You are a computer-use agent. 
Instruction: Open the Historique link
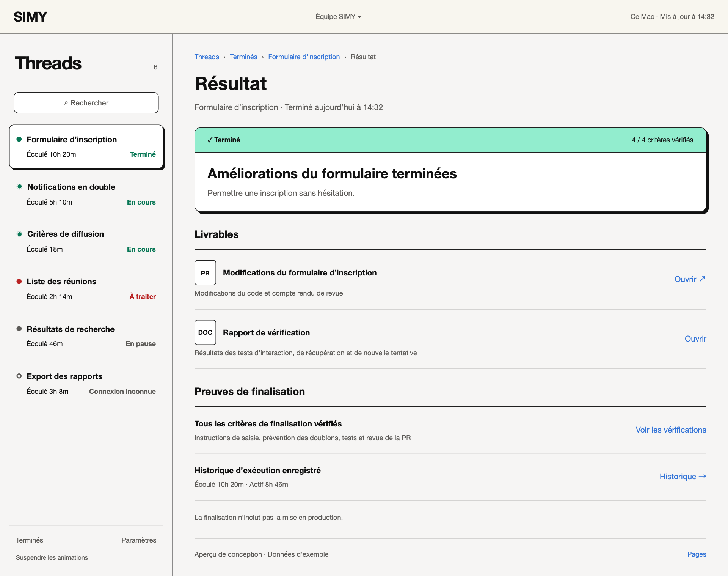click(683, 477)
